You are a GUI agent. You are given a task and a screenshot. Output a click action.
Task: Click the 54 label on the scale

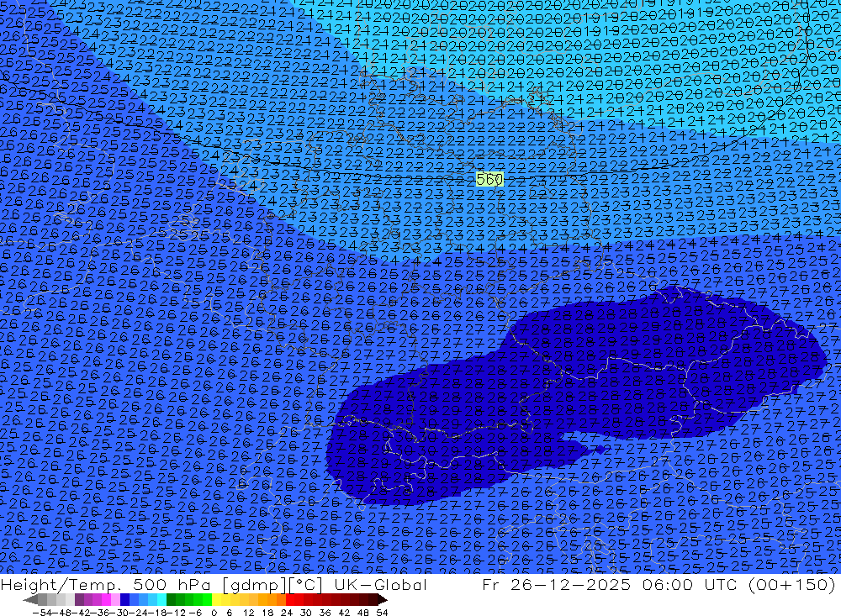click(381, 611)
